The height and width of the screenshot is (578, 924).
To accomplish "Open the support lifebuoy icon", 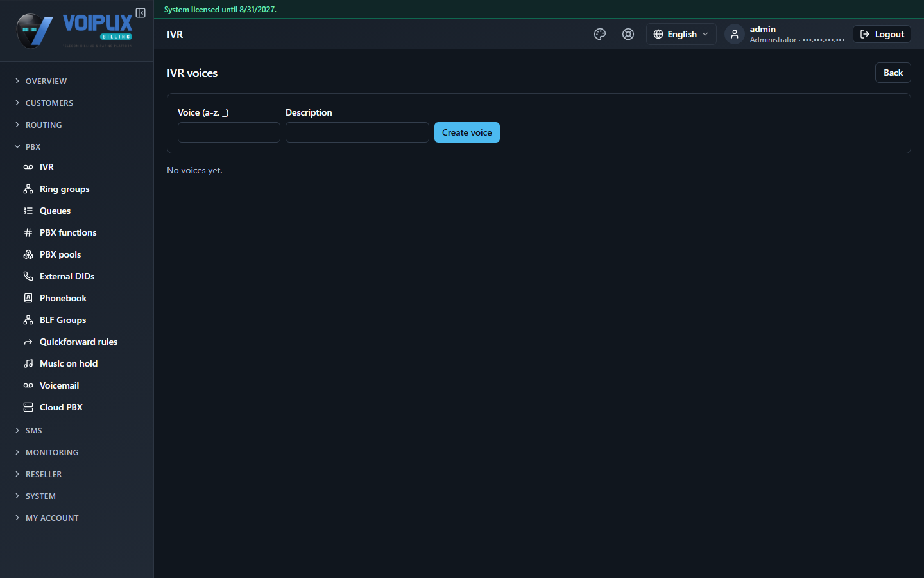I will point(628,34).
